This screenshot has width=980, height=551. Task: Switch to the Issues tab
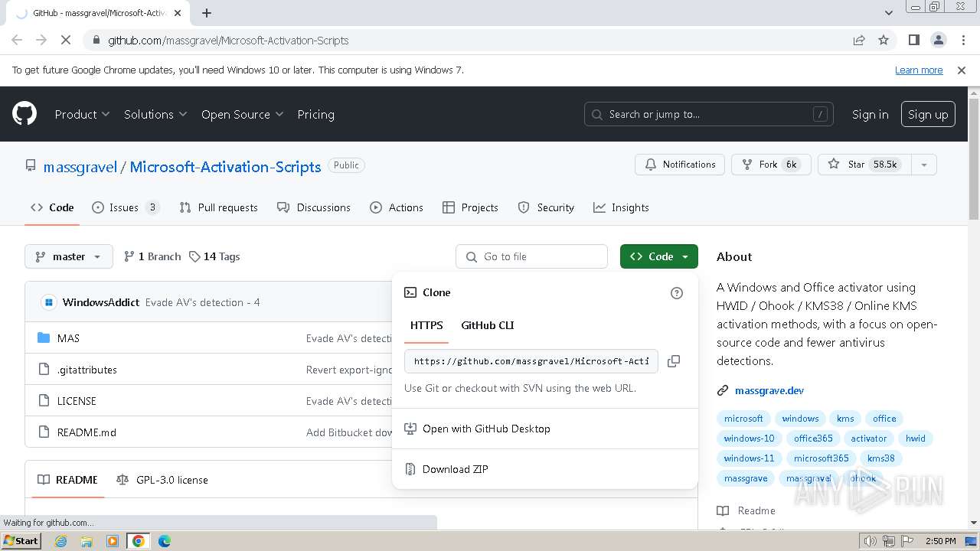[126, 207]
